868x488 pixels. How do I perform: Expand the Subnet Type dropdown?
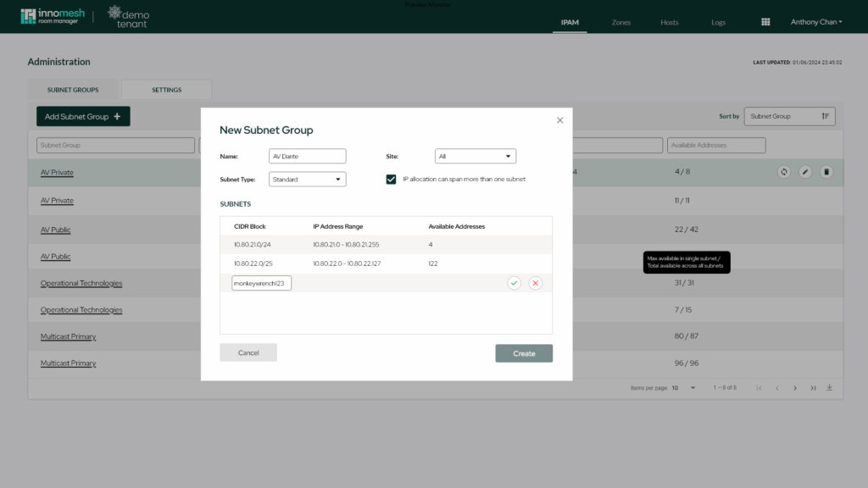point(307,179)
